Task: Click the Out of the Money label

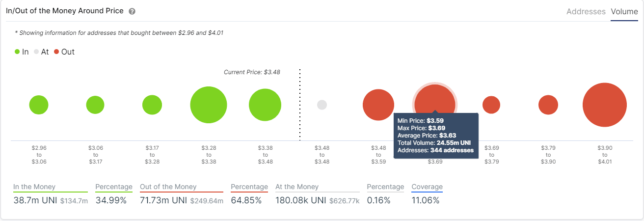Action: click(168, 187)
